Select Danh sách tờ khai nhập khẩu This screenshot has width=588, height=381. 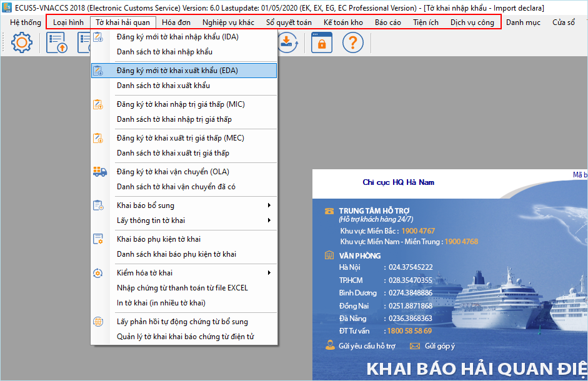(x=184, y=52)
